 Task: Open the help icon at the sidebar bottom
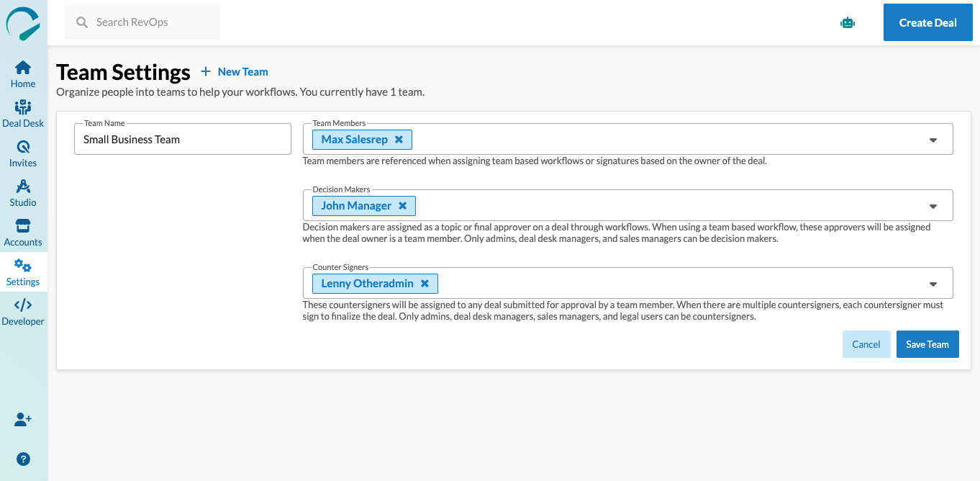pos(23,459)
